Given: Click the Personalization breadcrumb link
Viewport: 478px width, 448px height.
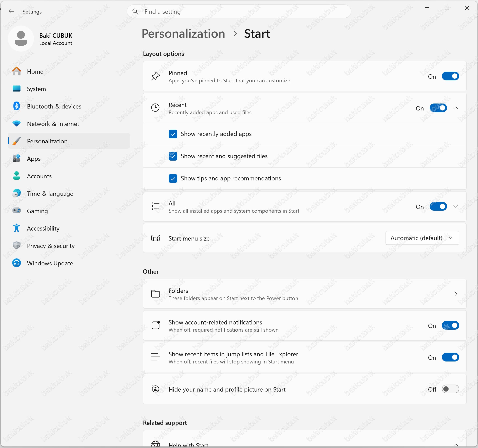Looking at the screenshot, I should 183,34.
